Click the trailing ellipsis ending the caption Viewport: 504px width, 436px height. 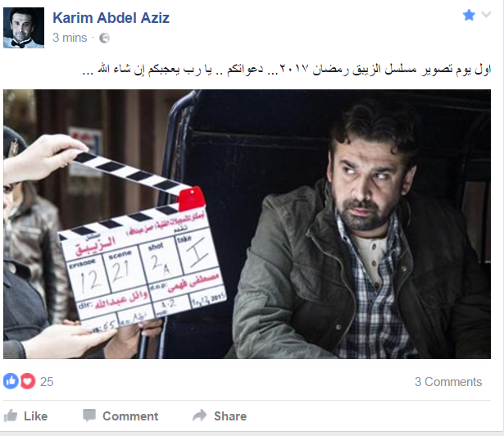point(88,73)
